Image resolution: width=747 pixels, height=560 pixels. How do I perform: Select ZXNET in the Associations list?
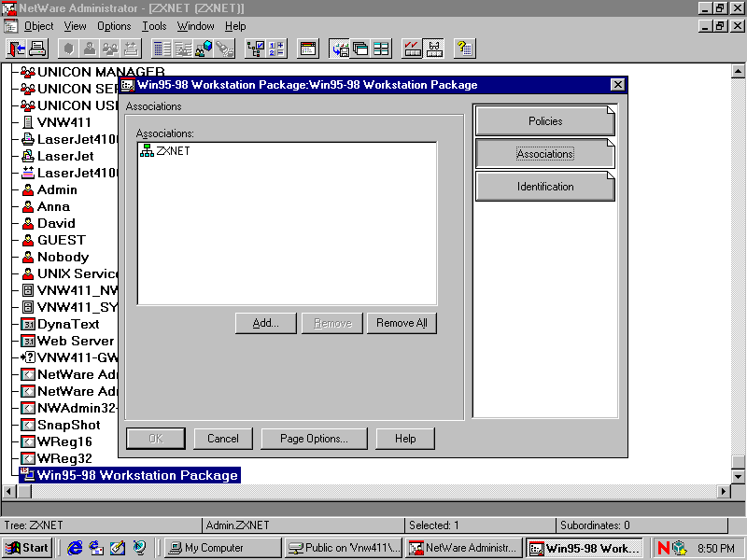click(165, 151)
